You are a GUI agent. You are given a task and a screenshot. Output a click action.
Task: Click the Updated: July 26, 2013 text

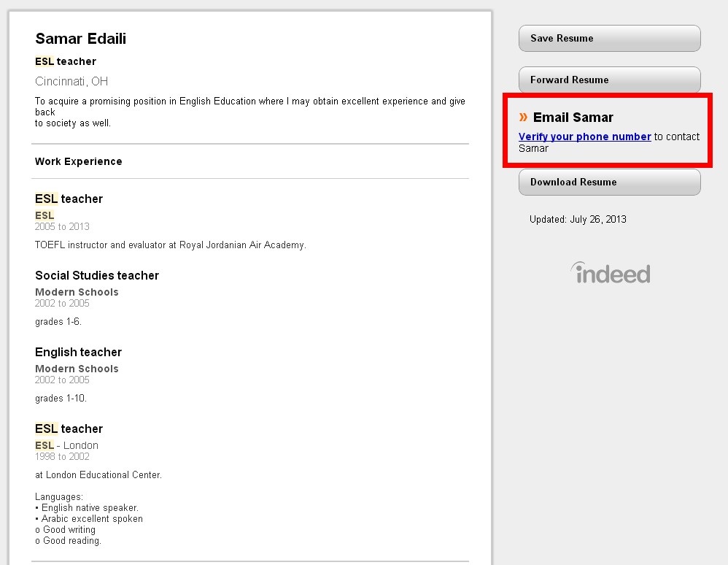point(578,219)
